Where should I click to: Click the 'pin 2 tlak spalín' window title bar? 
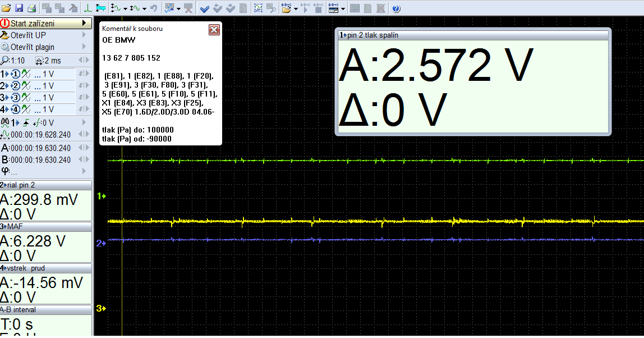point(473,35)
